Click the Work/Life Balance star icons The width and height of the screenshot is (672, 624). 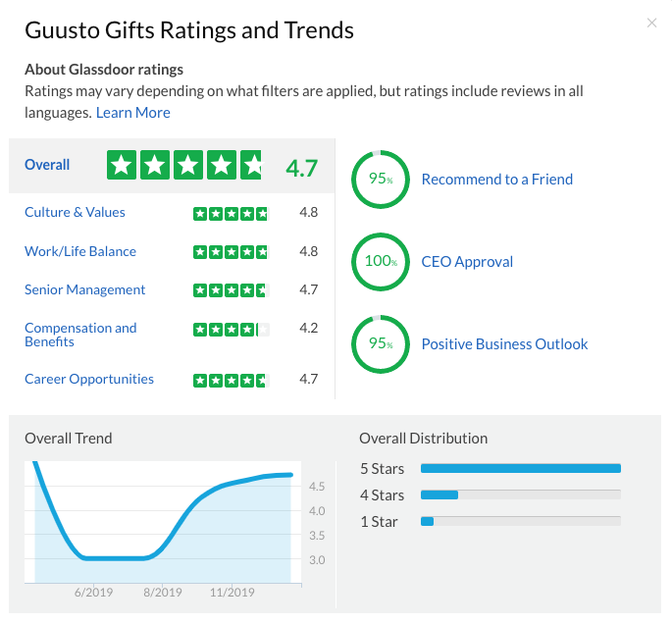point(231,252)
